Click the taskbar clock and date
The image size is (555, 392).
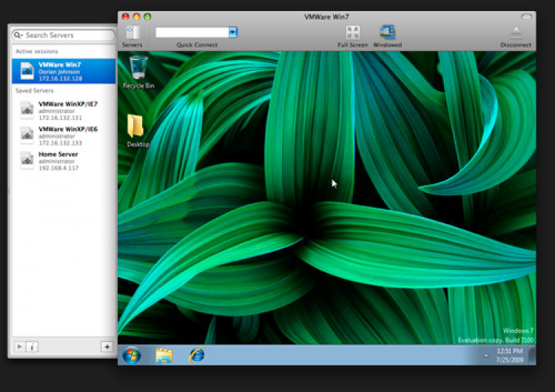(x=511, y=355)
